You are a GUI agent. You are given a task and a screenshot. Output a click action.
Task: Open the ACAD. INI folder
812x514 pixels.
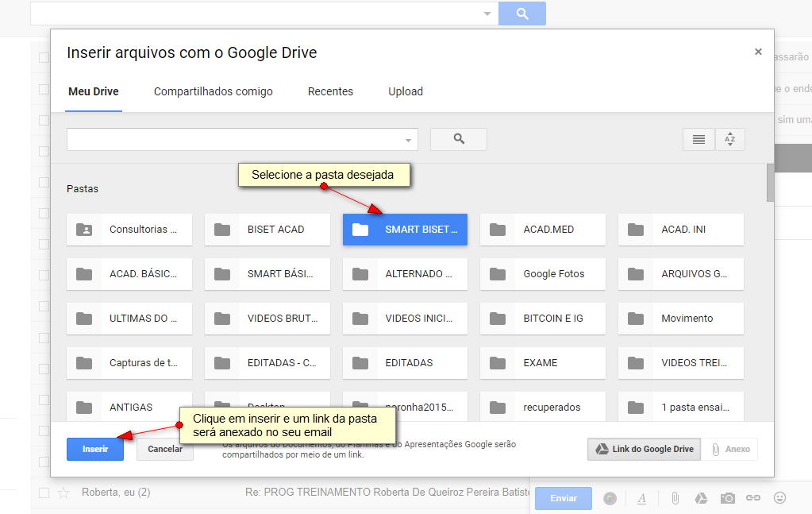681,230
